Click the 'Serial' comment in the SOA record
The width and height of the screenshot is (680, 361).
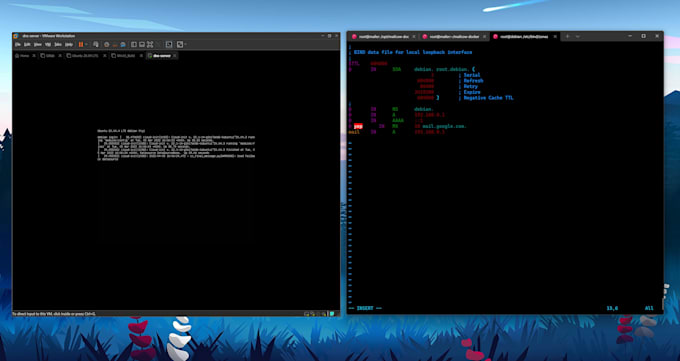coord(472,75)
